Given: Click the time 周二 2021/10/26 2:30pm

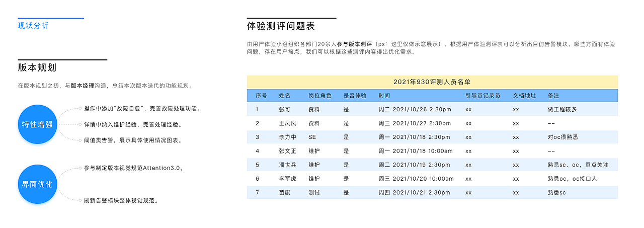Looking at the screenshot, I should [415, 109].
